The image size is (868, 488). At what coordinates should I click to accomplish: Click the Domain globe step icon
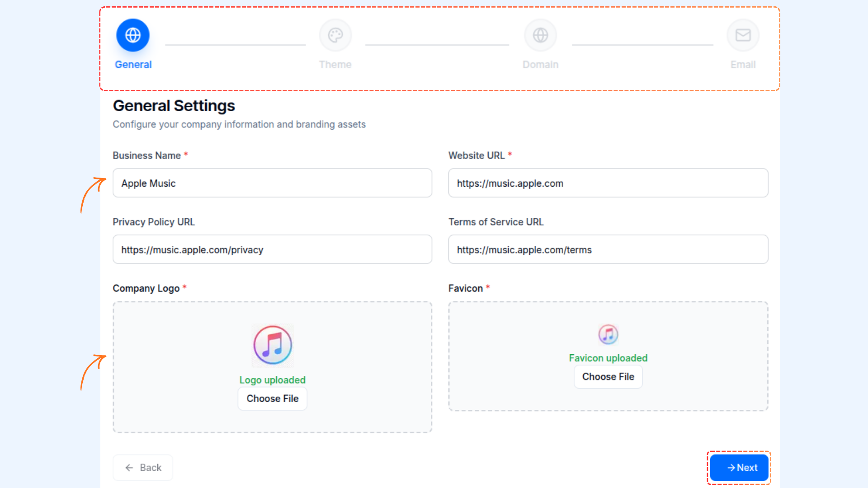[540, 35]
